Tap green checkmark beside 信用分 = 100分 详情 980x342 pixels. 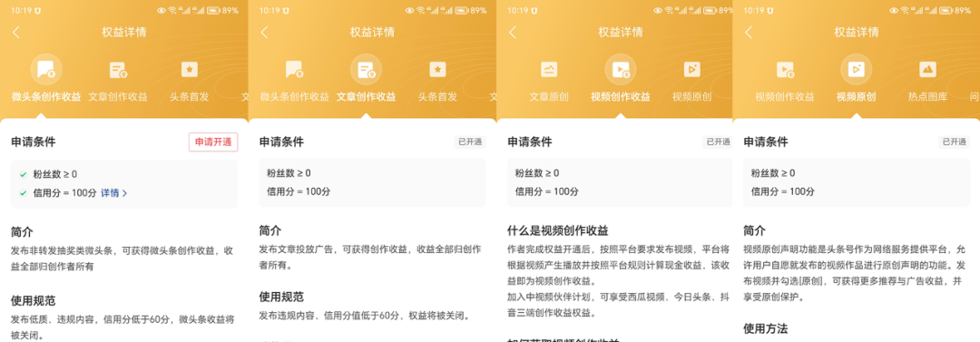coord(23,193)
